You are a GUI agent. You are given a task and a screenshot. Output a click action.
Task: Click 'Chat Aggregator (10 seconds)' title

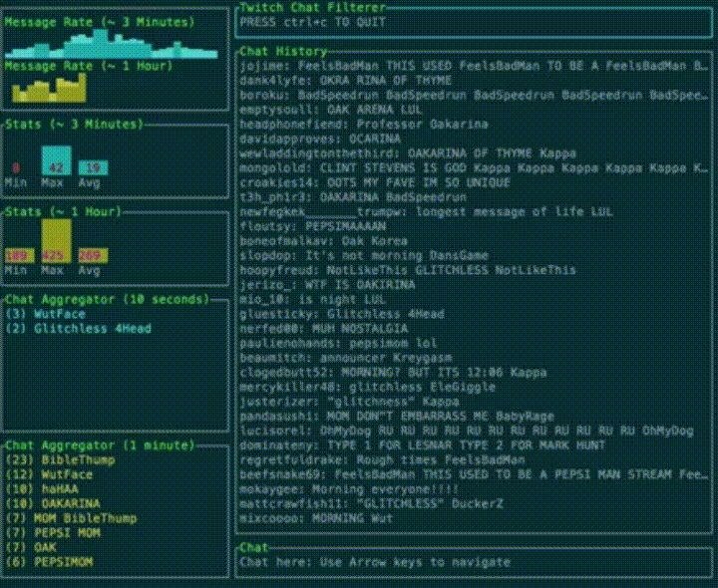click(108, 299)
